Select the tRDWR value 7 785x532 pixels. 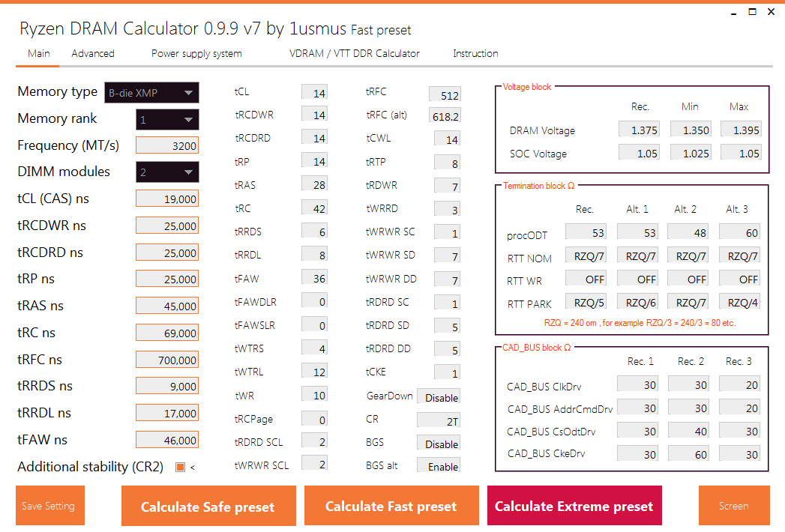(x=447, y=186)
